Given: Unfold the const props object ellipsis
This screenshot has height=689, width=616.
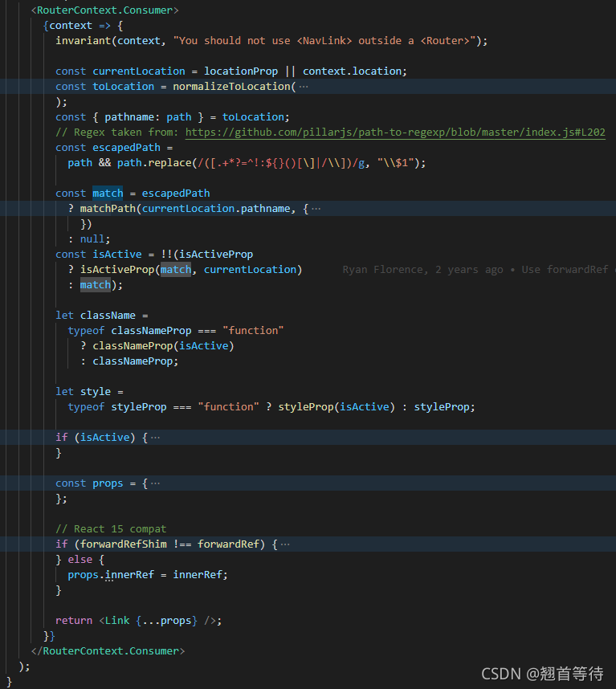Looking at the screenshot, I should 155,483.
